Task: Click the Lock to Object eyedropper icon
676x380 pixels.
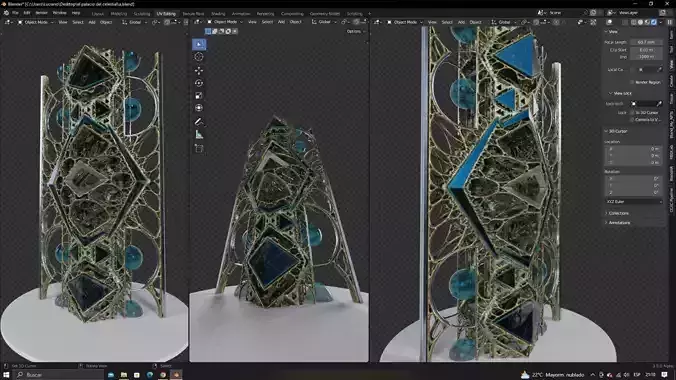Action: pos(659,104)
